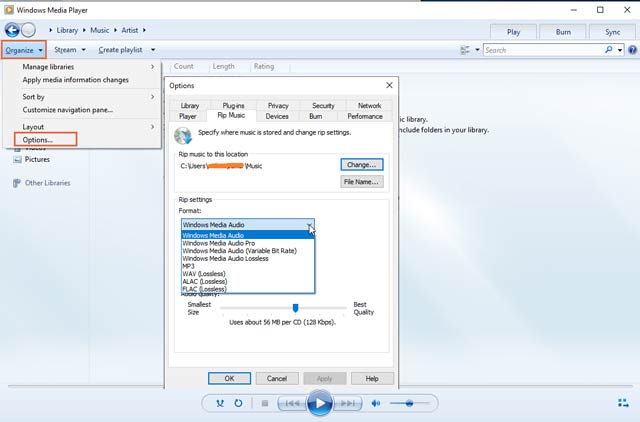Click the Create playlist dropdown arrow
The height and width of the screenshot is (422, 640).
point(153,50)
